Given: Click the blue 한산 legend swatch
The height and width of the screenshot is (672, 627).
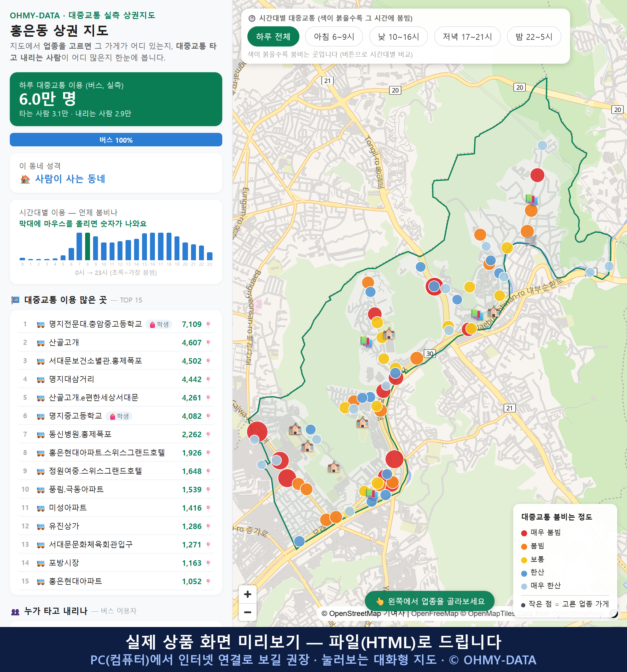Looking at the screenshot, I should (524, 573).
